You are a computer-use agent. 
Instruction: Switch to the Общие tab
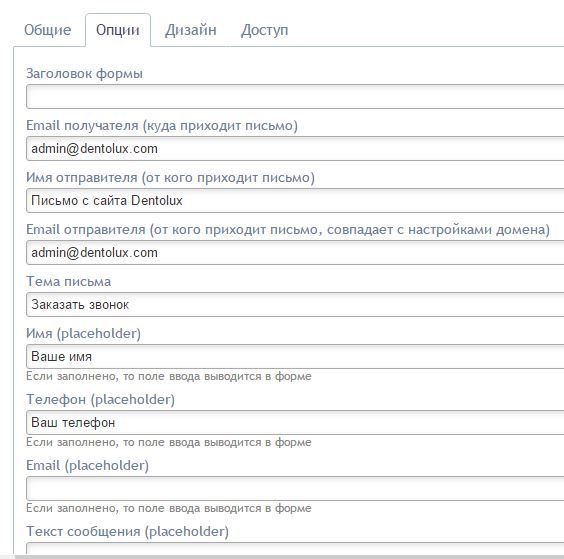(47, 30)
